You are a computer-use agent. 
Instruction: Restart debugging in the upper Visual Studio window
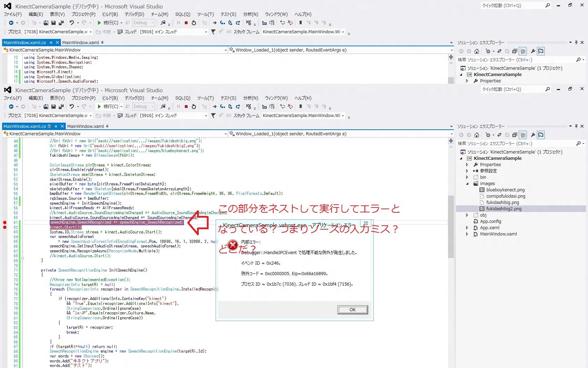194,23
